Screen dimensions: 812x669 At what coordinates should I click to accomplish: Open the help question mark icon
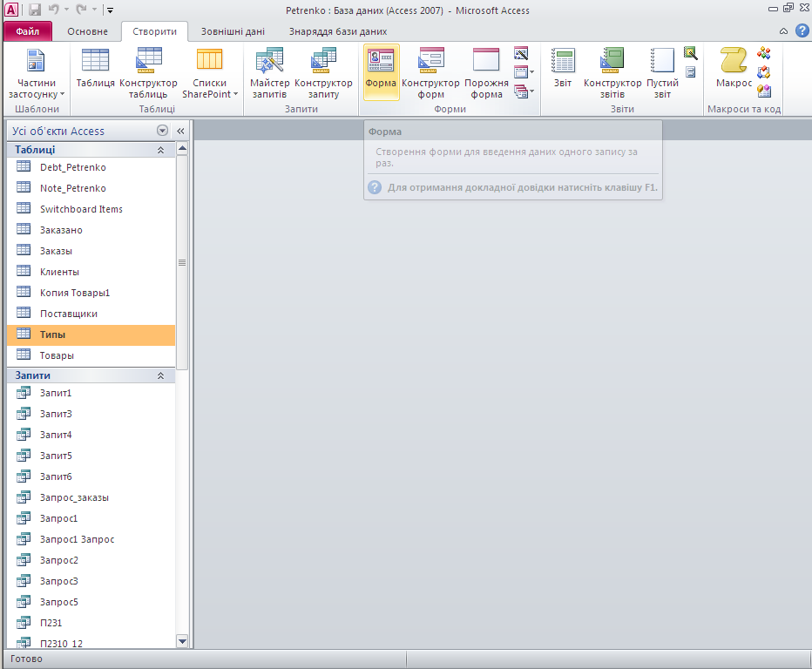[x=802, y=30]
